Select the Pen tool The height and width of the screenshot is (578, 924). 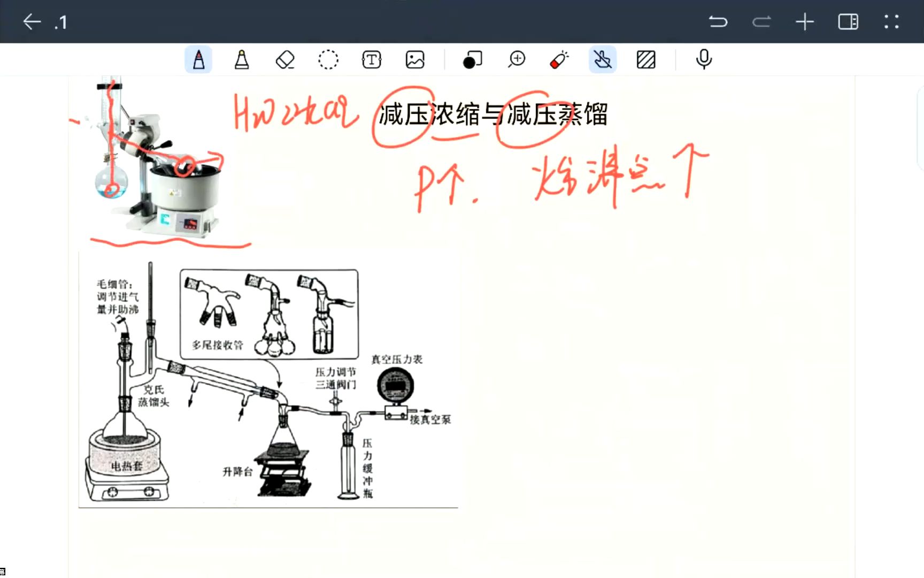[x=198, y=59]
